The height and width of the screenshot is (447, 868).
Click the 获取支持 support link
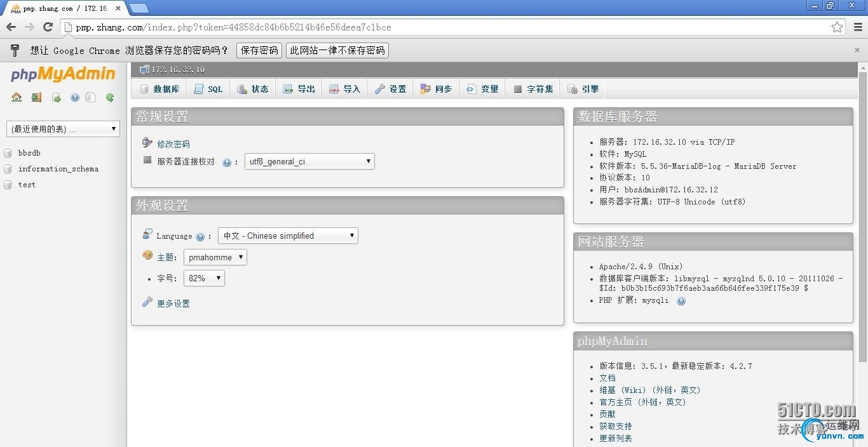(x=616, y=426)
